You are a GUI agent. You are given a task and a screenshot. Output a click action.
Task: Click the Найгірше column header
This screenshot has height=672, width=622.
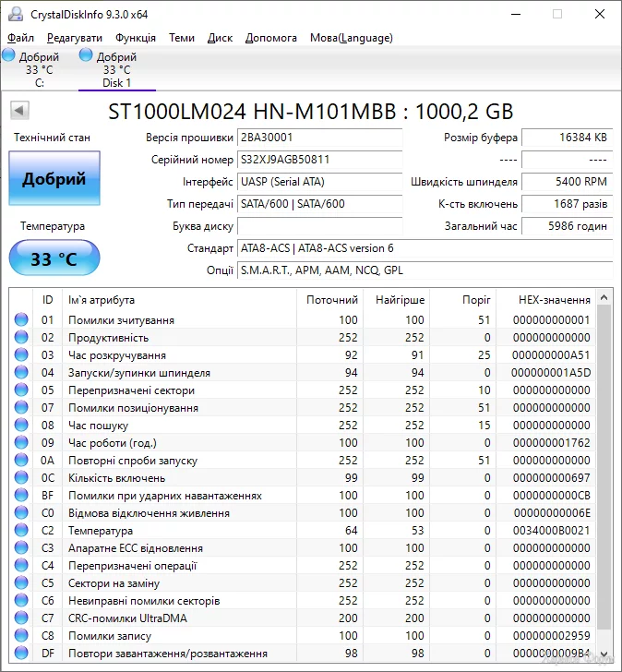(397, 300)
